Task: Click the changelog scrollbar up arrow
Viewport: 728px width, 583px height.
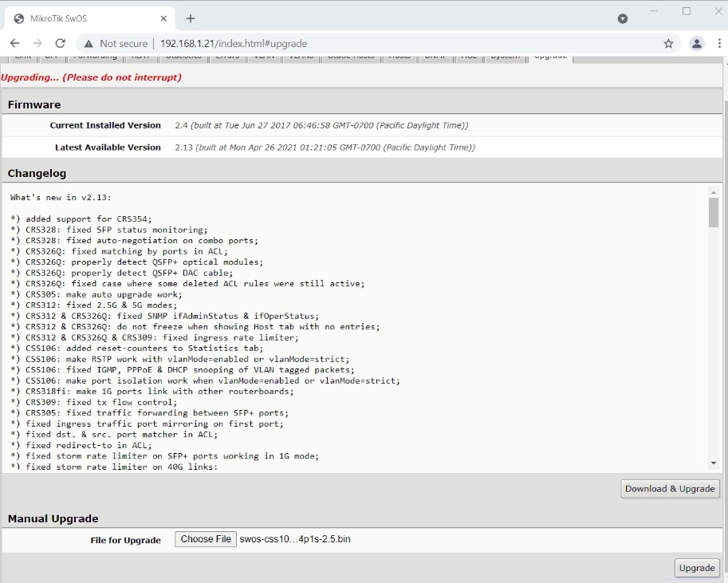Action: pyautogui.click(x=713, y=192)
